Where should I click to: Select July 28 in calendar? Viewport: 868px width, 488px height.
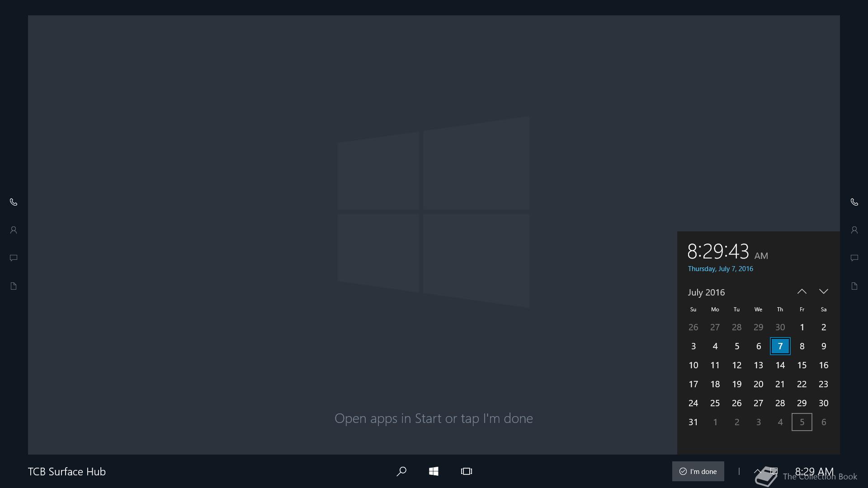pos(780,403)
